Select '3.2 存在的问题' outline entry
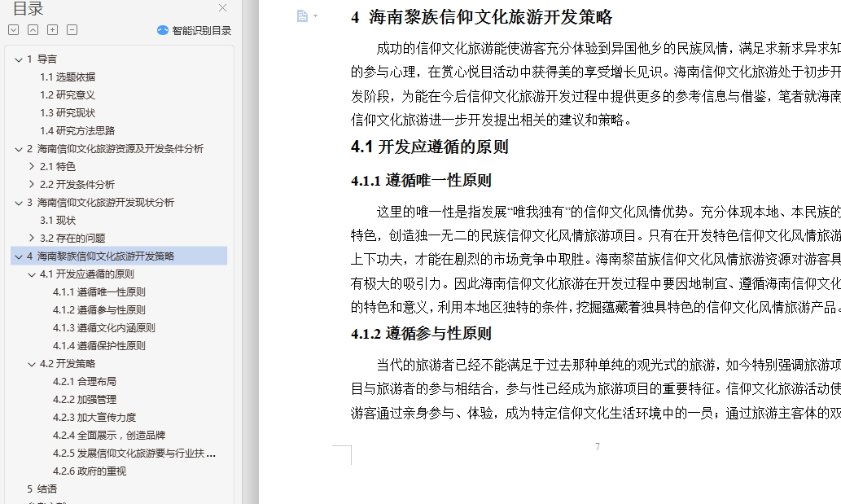Viewport: 841px width, 504px height. click(72, 238)
